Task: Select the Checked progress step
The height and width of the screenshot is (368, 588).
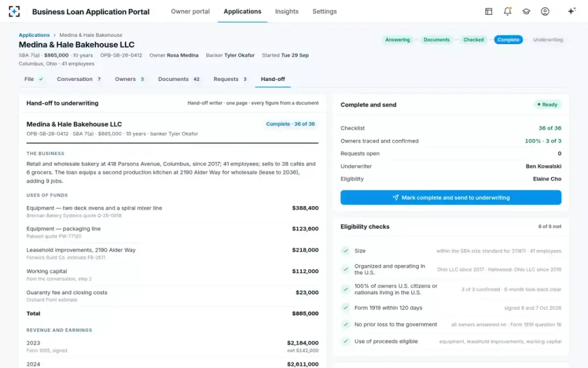Action: point(473,40)
